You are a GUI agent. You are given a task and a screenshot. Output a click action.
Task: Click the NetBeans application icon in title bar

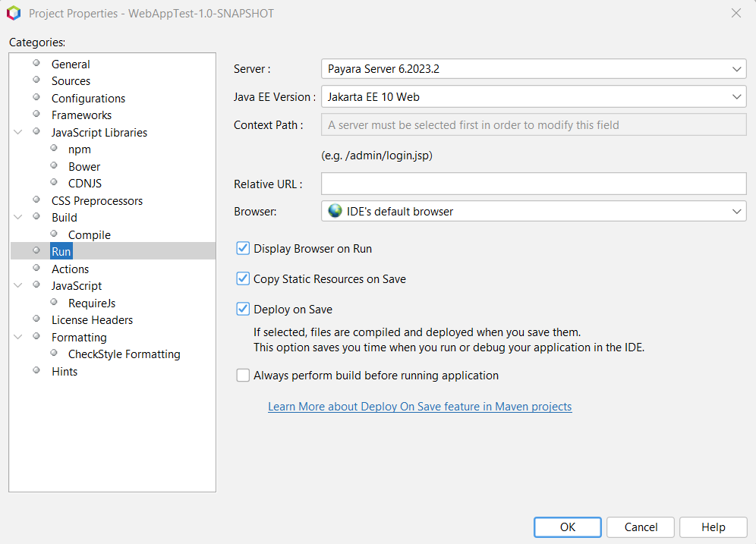point(14,12)
